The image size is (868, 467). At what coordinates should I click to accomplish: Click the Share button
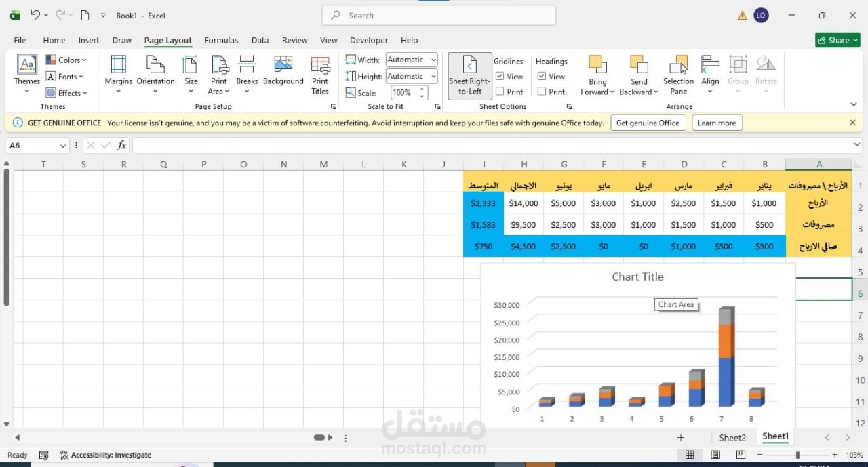[837, 40]
